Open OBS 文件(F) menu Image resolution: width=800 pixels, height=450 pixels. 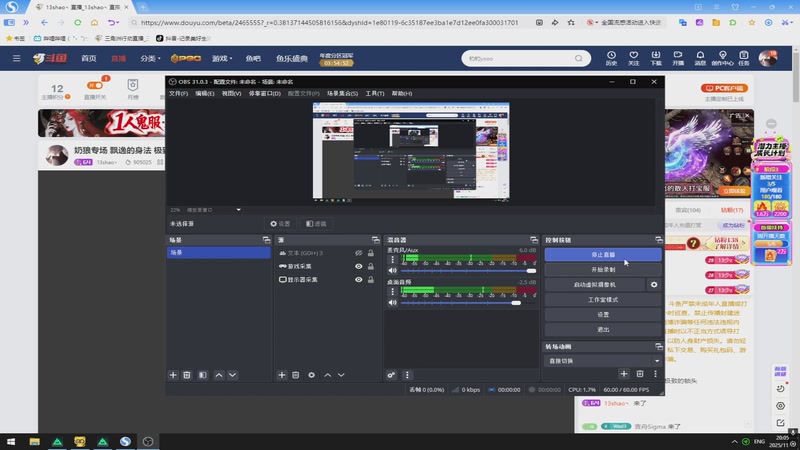pyautogui.click(x=178, y=93)
